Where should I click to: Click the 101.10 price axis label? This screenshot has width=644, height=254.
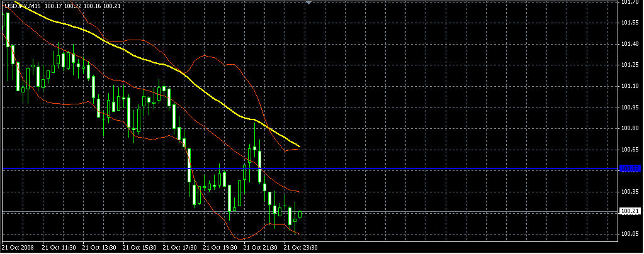(x=630, y=86)
